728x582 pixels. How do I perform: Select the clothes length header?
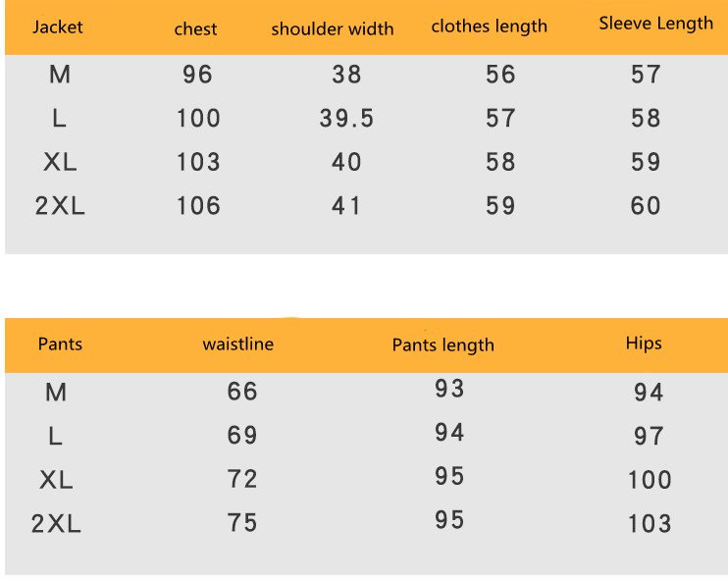pos(490,26)
